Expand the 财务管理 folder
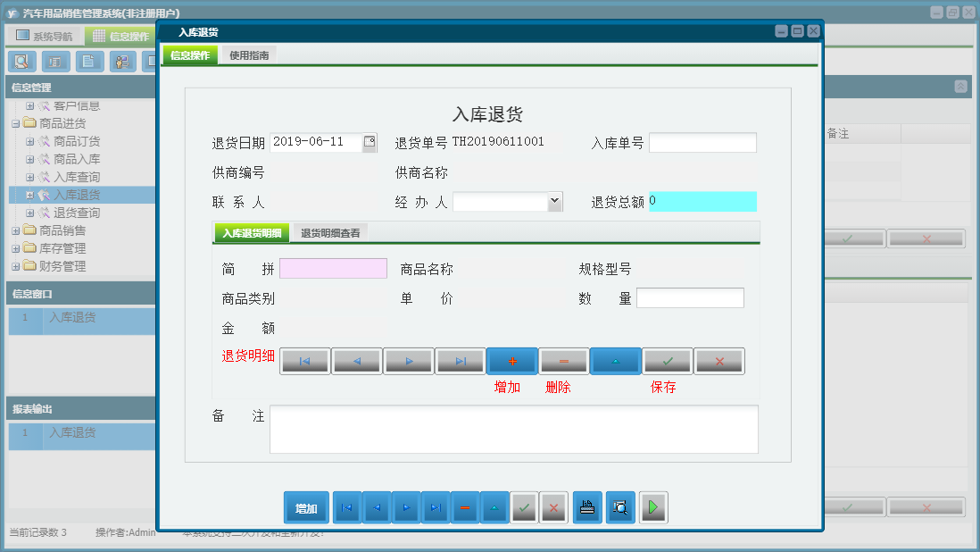This screenshot has width=980, height=552. tap(16, 266)
